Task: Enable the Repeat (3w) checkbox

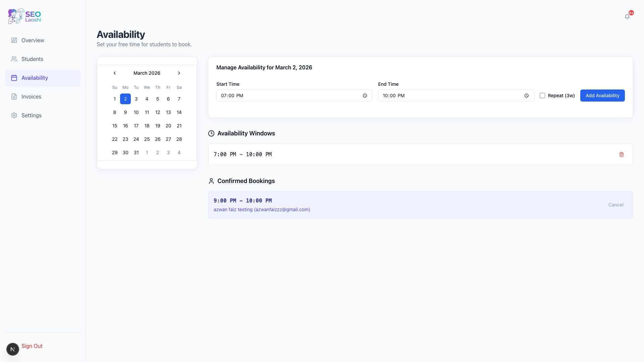Action: point(542,96)
